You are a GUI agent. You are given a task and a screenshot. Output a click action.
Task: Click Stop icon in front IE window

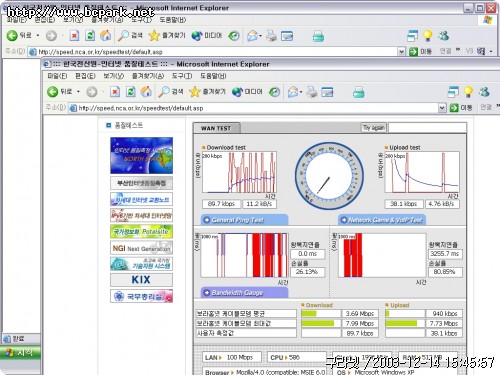pos(115,92)
